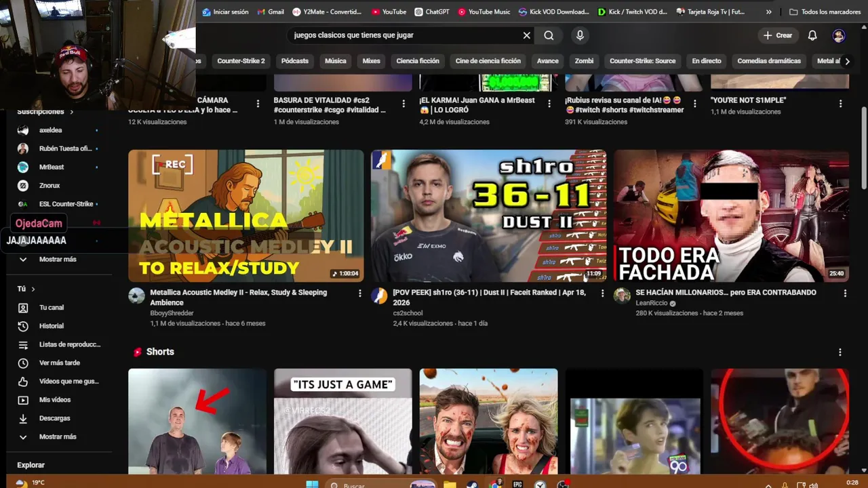
Task: Open the Gmail bookmark
Action: [x=270, y=12]
